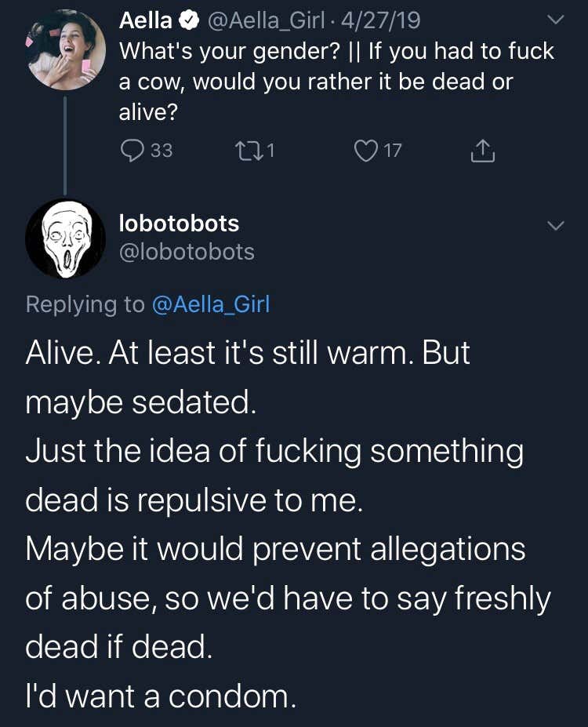Click the grey @lobotobots handle

point(187,252)
